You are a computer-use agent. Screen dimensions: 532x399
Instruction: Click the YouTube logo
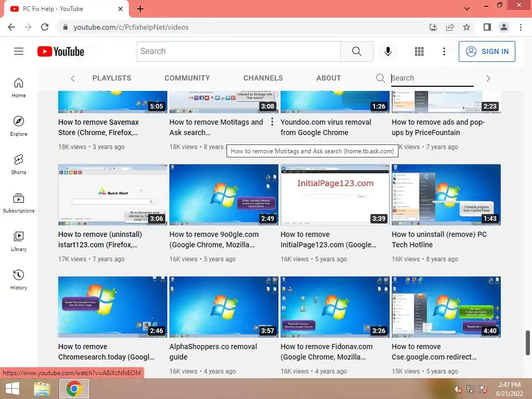(x=61, y=51)
